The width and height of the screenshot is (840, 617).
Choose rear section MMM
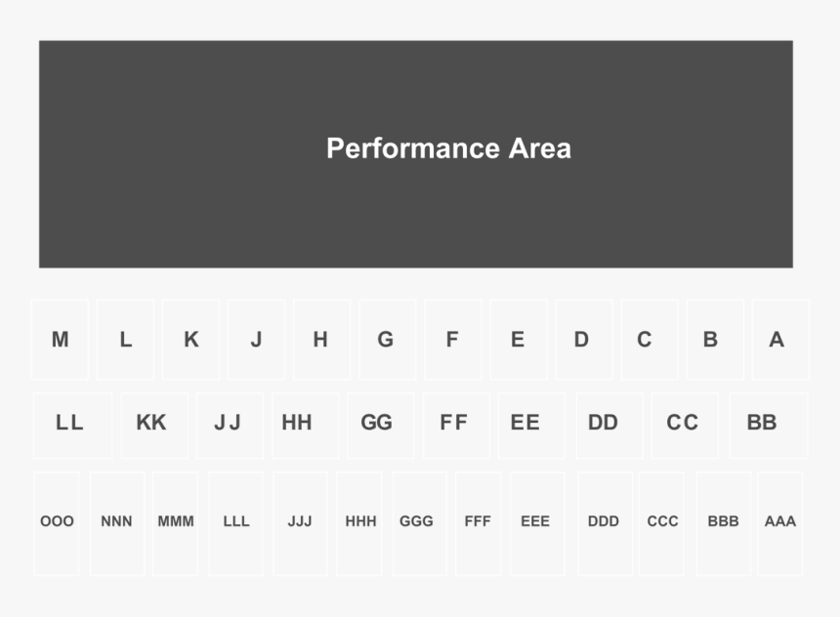(176, 521)
